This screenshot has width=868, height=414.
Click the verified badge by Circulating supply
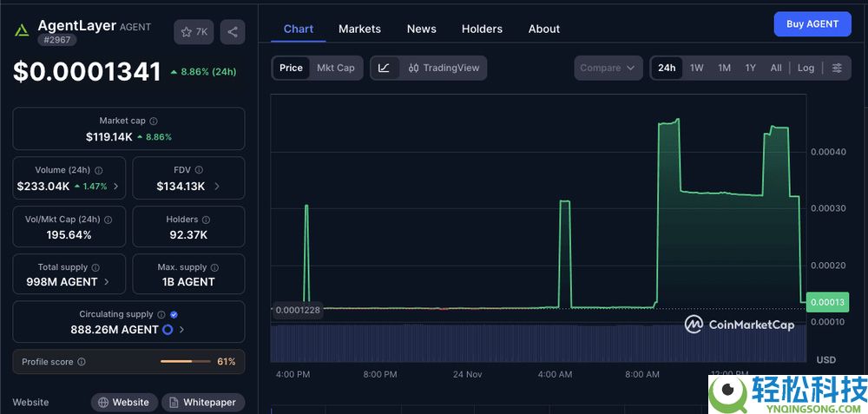[x=174, y=314]
